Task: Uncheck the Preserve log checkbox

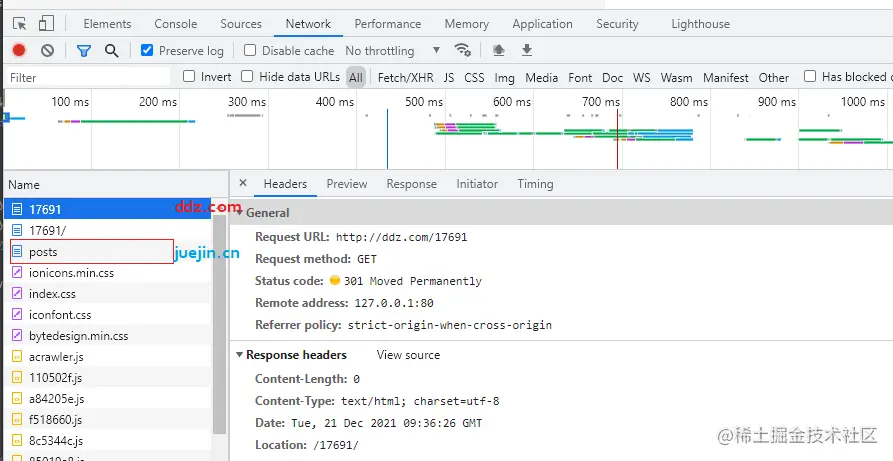Action: pos(148,50)
